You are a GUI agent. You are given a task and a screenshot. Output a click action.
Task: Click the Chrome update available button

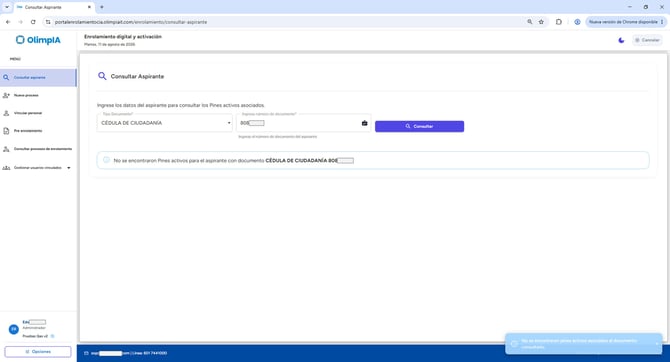626,22
